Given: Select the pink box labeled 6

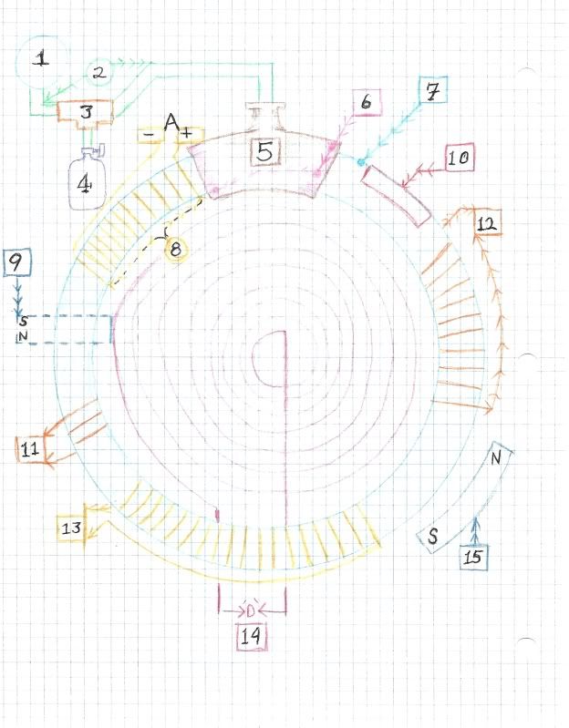Looking at the screenshot, I should (x=366, y=102).
